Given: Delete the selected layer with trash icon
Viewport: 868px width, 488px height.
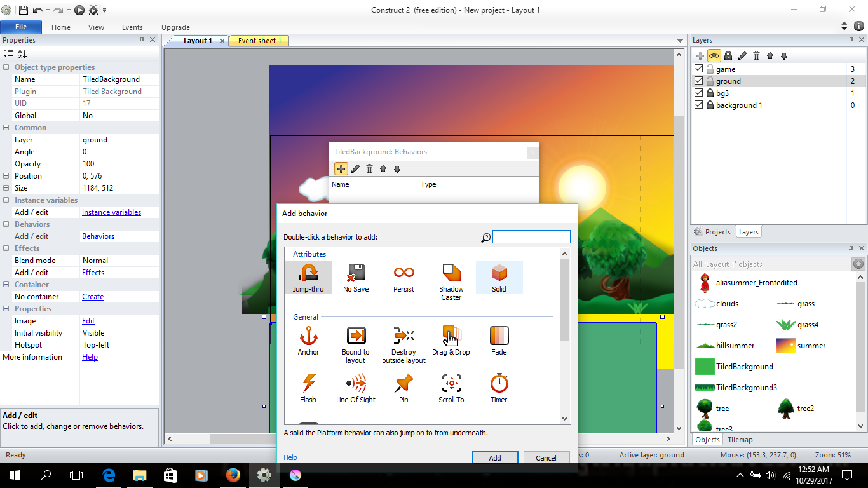Looking at the screenshot, I should point(756,56).
